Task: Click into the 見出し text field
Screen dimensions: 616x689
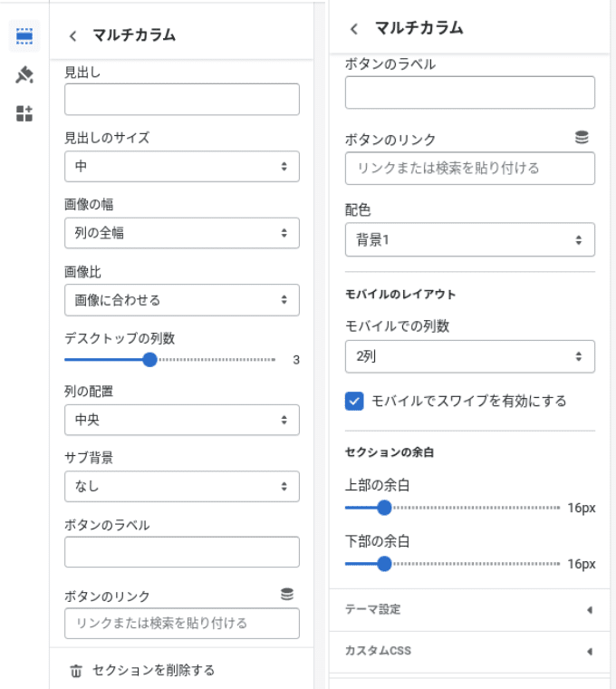Action: pos(182,100)
